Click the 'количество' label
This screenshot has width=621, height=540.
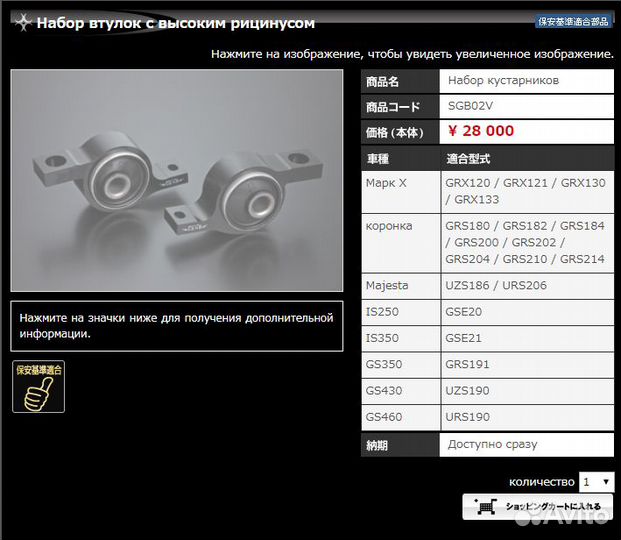(x=541, y=482)
